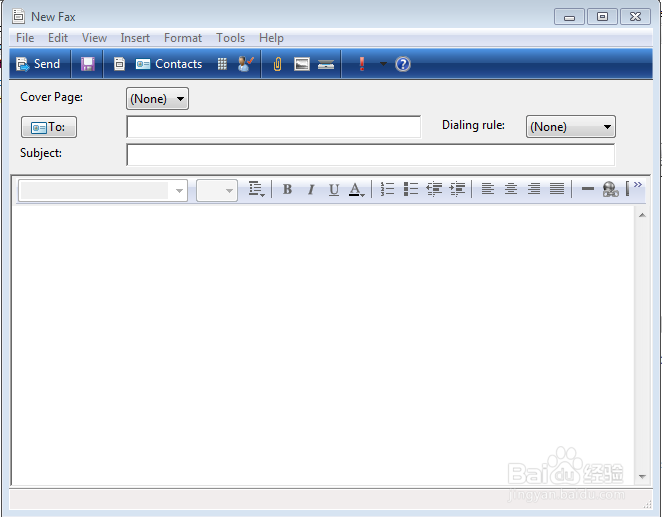662x517 pixels.
Task: Click the message scrollbar down arrow
Action: coord(642,477)
